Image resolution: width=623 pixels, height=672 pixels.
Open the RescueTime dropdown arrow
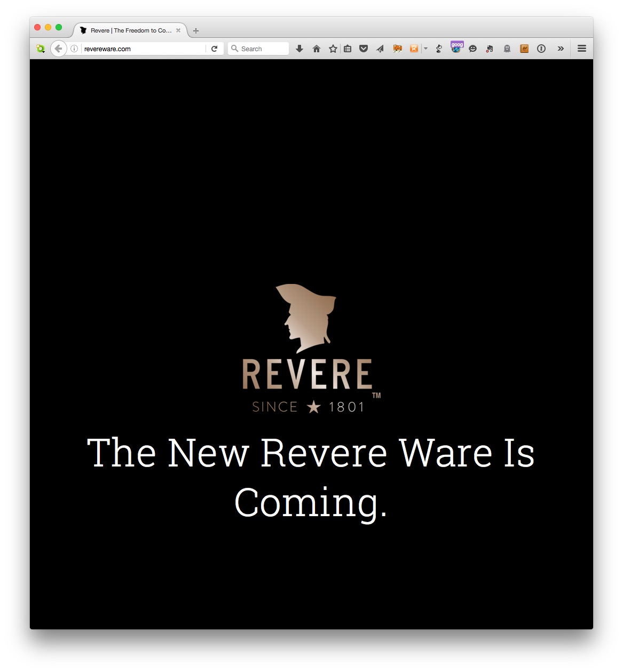pos(426,49)
